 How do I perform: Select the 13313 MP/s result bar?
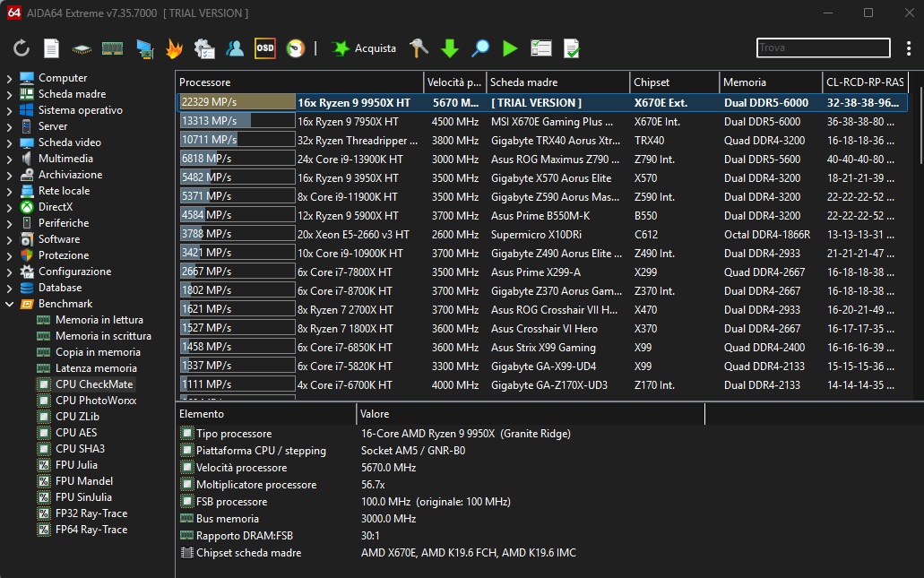pyautogui.click(x=237, y=121)
